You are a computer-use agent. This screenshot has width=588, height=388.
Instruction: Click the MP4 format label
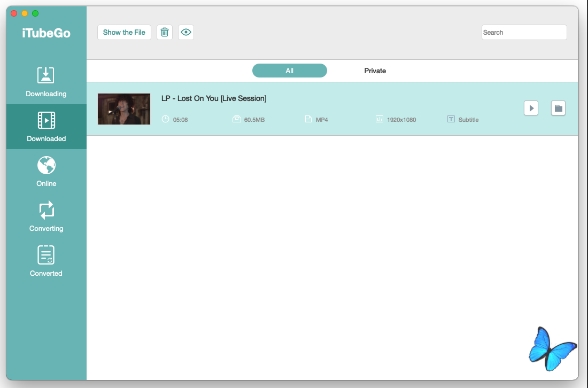322,120
